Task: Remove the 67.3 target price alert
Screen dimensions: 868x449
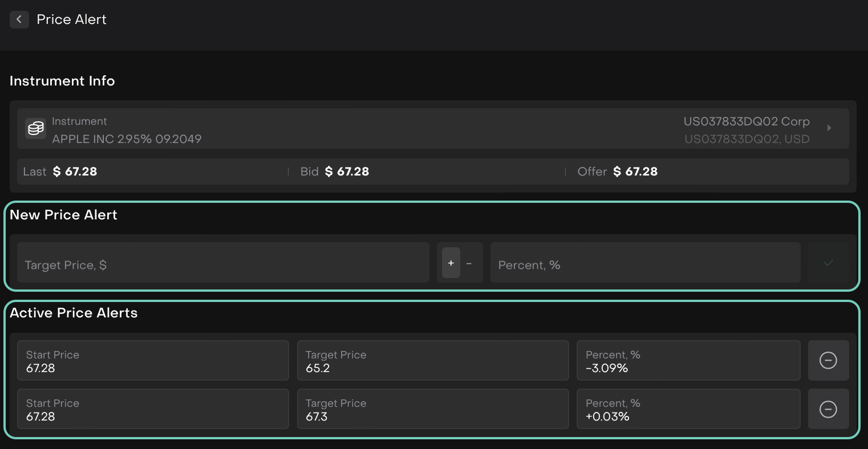Action: tap(828, 409)
